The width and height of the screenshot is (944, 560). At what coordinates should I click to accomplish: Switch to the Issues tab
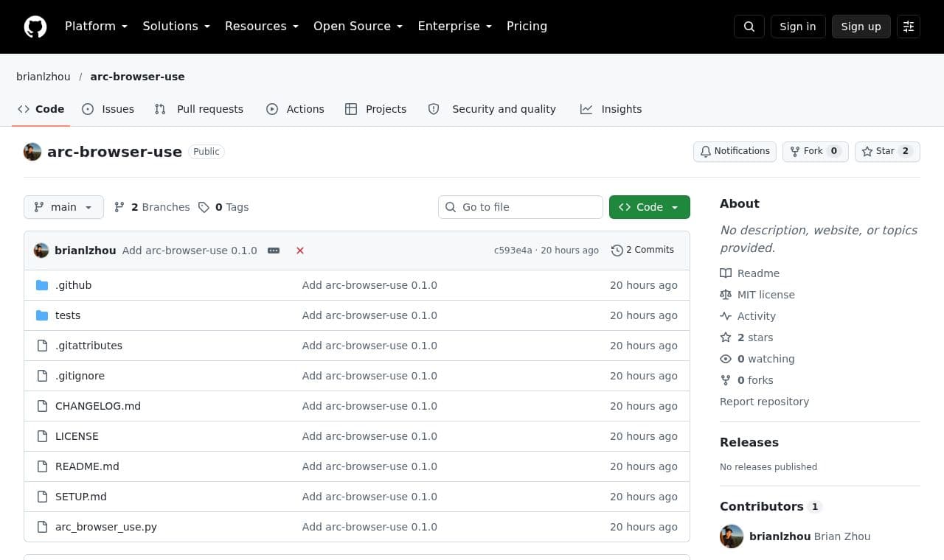click(x=108, y=109)
